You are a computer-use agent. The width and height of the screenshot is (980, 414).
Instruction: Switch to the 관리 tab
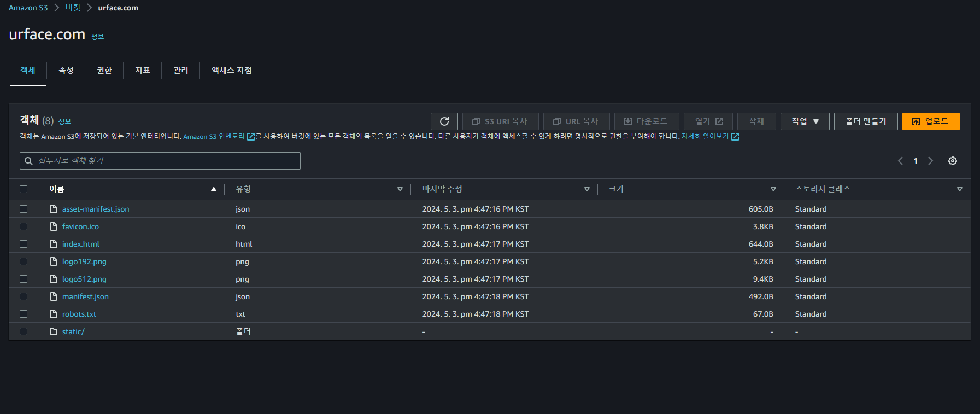(181, 70)
